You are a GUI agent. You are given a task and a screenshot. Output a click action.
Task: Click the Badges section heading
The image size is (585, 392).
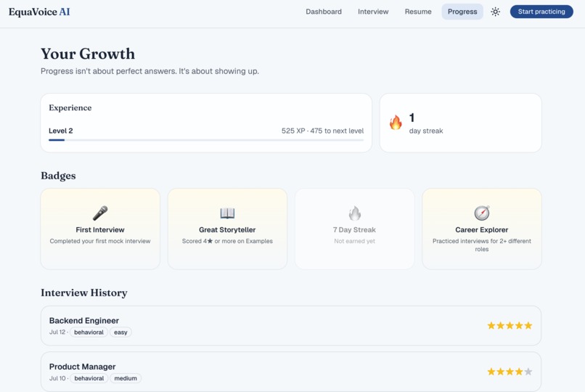pos(58,176)
